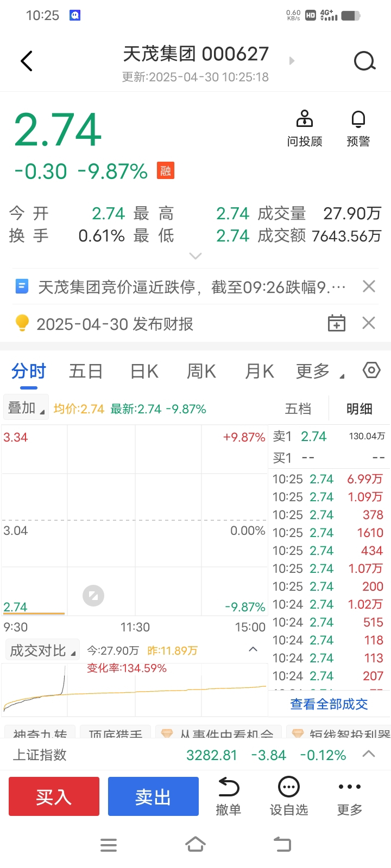Tap the 换手 0.61% value
This screenshot has width=391, height=868.
coord(102,236)
